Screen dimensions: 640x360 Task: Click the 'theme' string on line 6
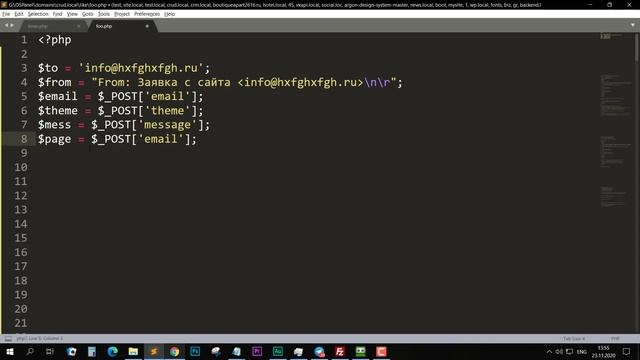pos(167,111)
